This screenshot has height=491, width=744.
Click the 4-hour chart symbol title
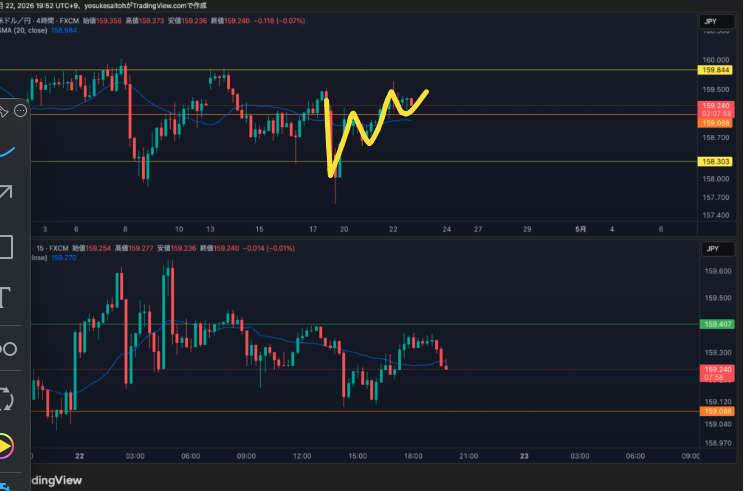click(x=45, y=18)
